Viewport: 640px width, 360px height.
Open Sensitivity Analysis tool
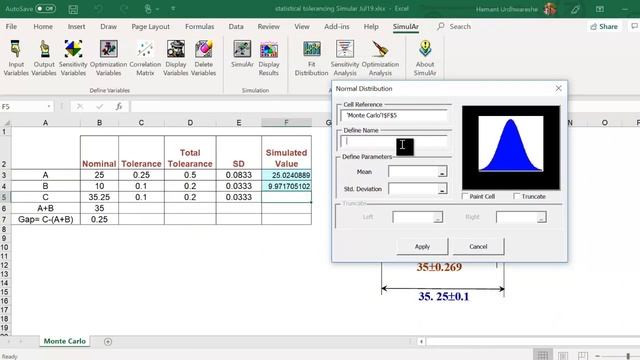pos(345,58)
